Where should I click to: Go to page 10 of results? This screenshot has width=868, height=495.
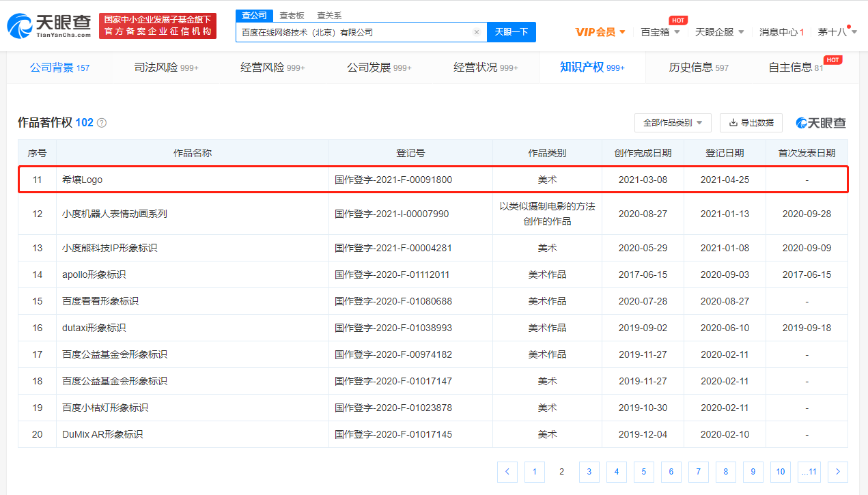(781, 472)
